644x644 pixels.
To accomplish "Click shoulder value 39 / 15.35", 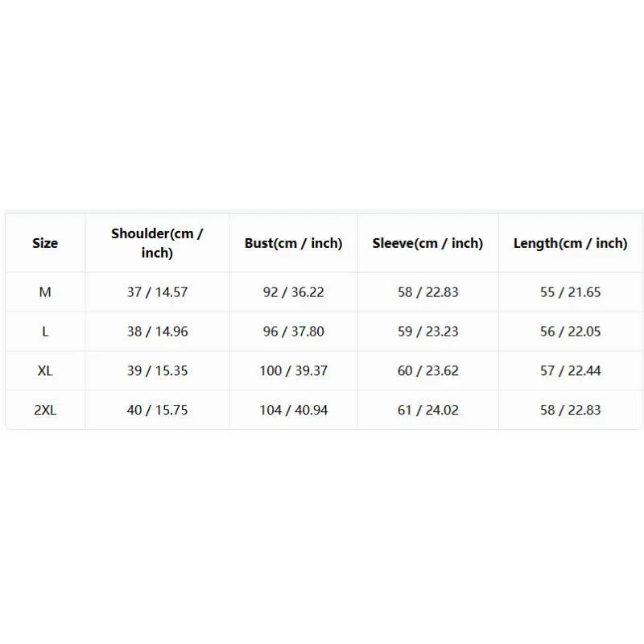I will click(x=157, y=371).
